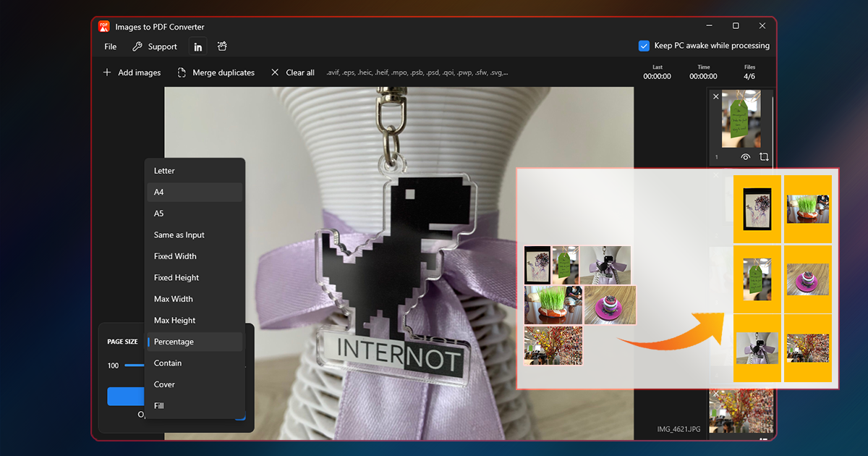Select Contain option

tap(195, 363)
